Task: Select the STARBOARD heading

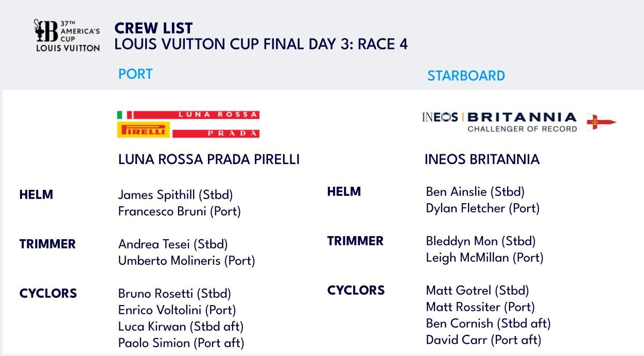Action: click(466, 76)
